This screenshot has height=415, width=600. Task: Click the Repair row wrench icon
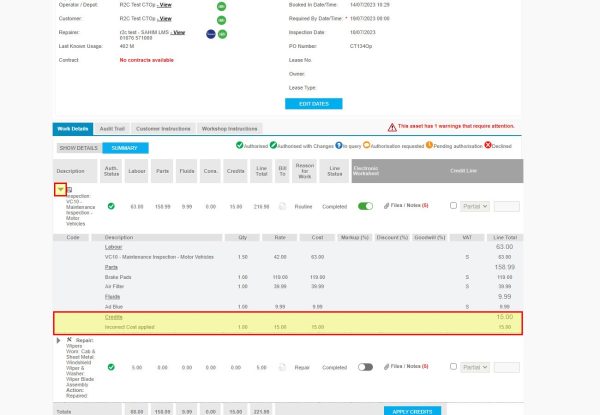coord(69,340)
